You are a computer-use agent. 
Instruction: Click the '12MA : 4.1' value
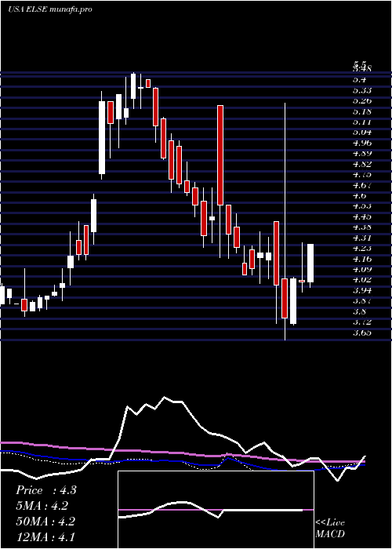click(45, 537)
